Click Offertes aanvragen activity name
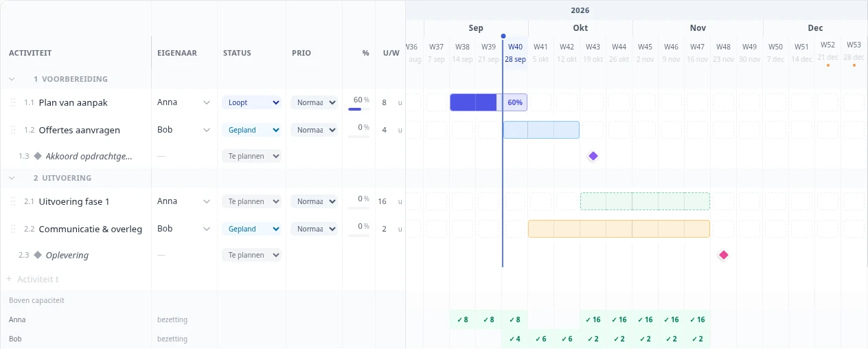The width and height of the screenshot is (868, 349). [80, 130]
